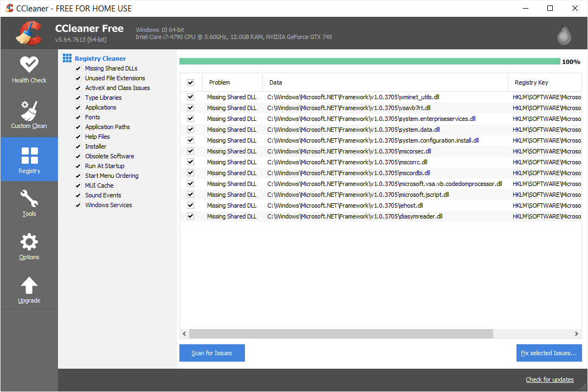Uncheck the Sound Events option
This screenshot has width=588, height=392.
(x=78, y=195)
